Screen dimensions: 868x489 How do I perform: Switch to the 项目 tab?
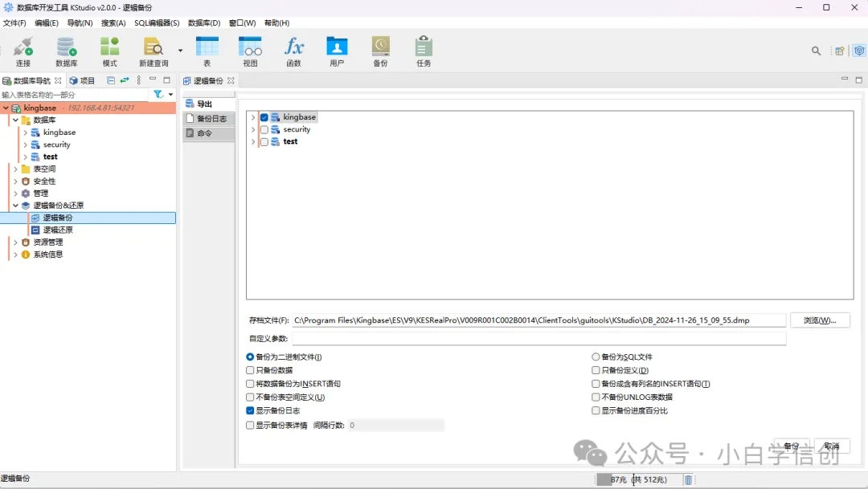(x=82, y=80)
